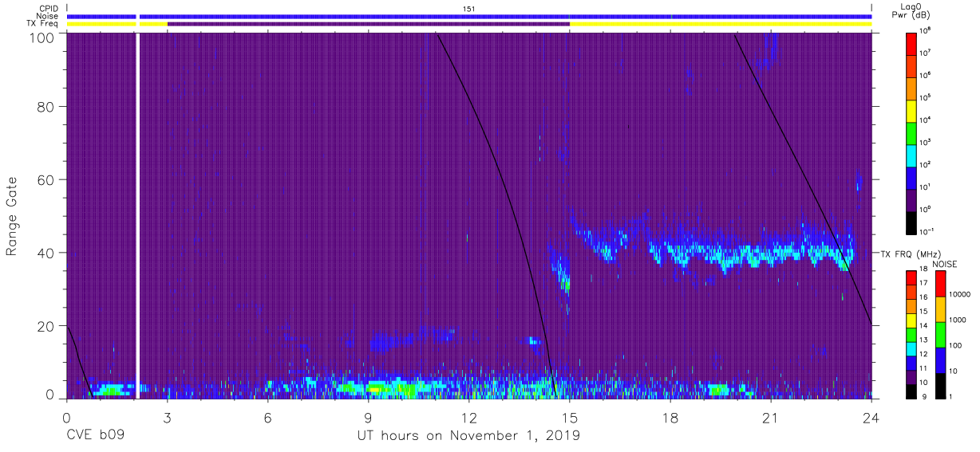Click the '60' range gate tick label

coord(45,179)
